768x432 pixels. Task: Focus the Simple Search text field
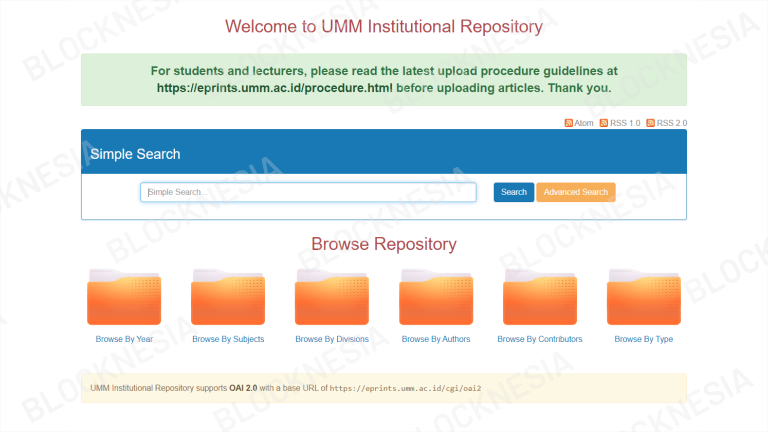click(x=308, y=192)
